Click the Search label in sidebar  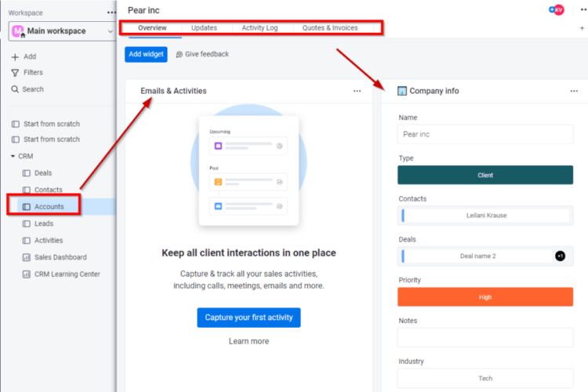(x=33, y=89)
